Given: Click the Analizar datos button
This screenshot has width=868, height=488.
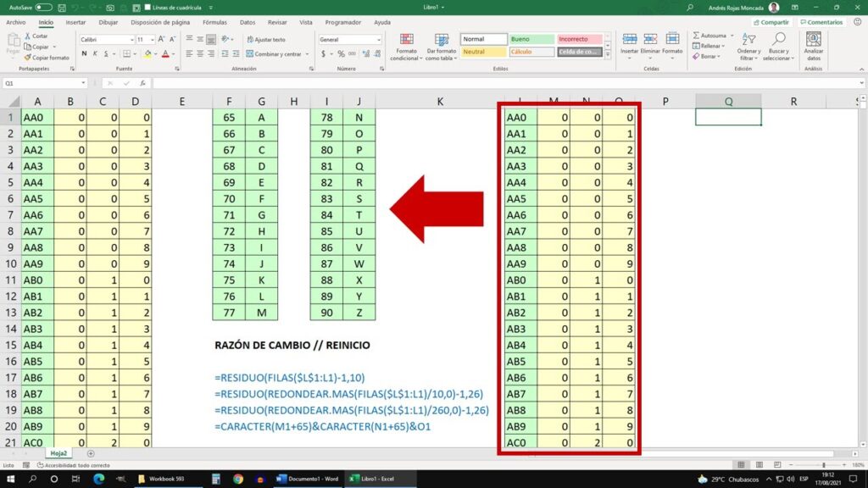Looking at the screenshot, I should tap(813, 46).
